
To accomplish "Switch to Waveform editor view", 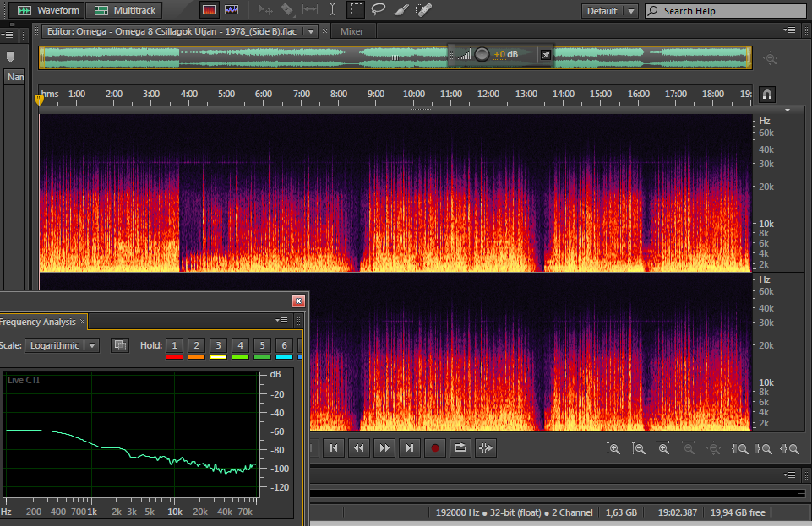I will pos(47,10).
